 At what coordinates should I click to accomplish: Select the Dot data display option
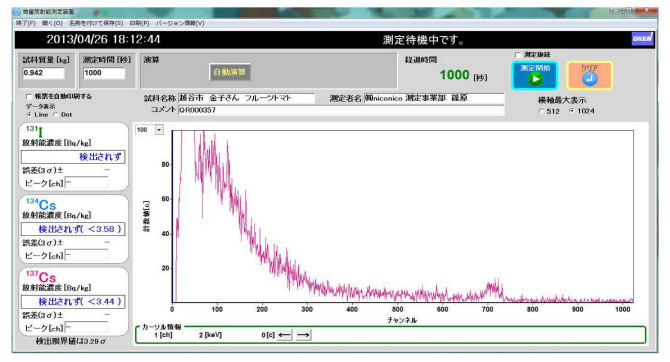[56, 115]
